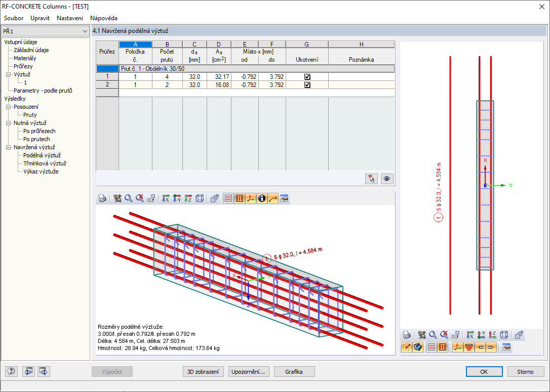View in -Y direction in 3D view toolbar
The height and width of the screenshot is (392, 550).
(x=177, y=199)
